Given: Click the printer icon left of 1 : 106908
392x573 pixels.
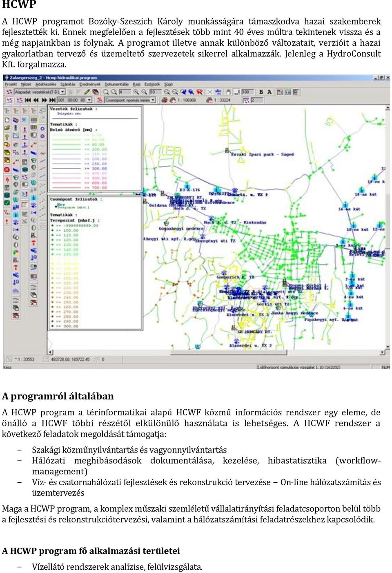Looking at the screenshot, I should tap(165, 100).
